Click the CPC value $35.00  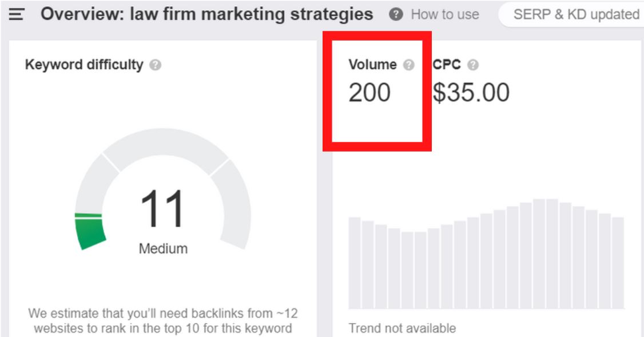click(471, 93)
